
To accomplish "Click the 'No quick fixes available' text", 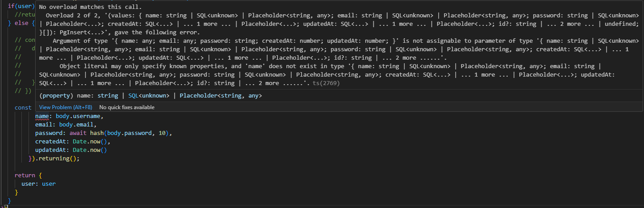I will [x=127, y=107].
